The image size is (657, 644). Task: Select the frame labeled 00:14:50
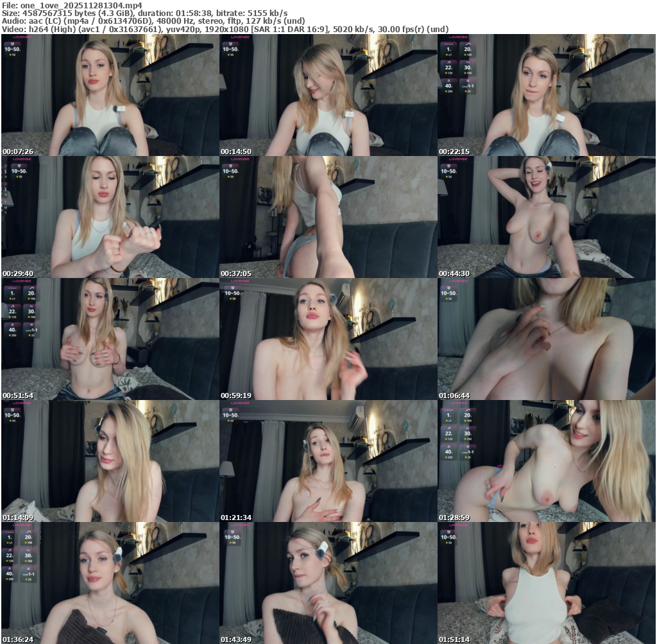328,95
